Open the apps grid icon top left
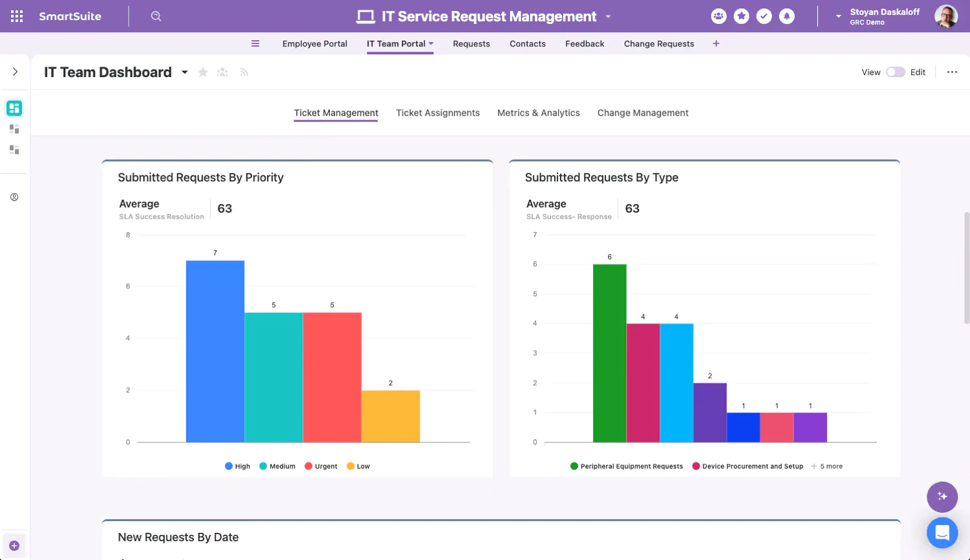The height and width of the screenshot is (560, 970). pos(16,16)
